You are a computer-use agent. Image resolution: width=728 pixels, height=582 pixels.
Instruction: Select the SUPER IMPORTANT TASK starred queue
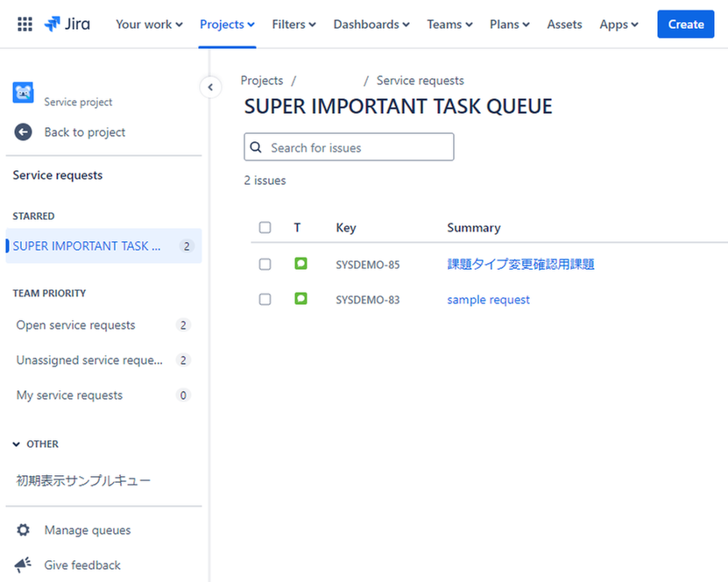point(104,245)
